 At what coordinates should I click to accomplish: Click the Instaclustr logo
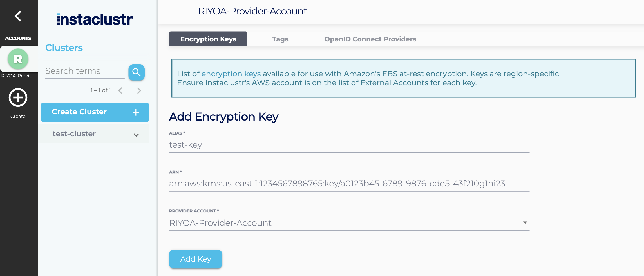pos(94,19)
